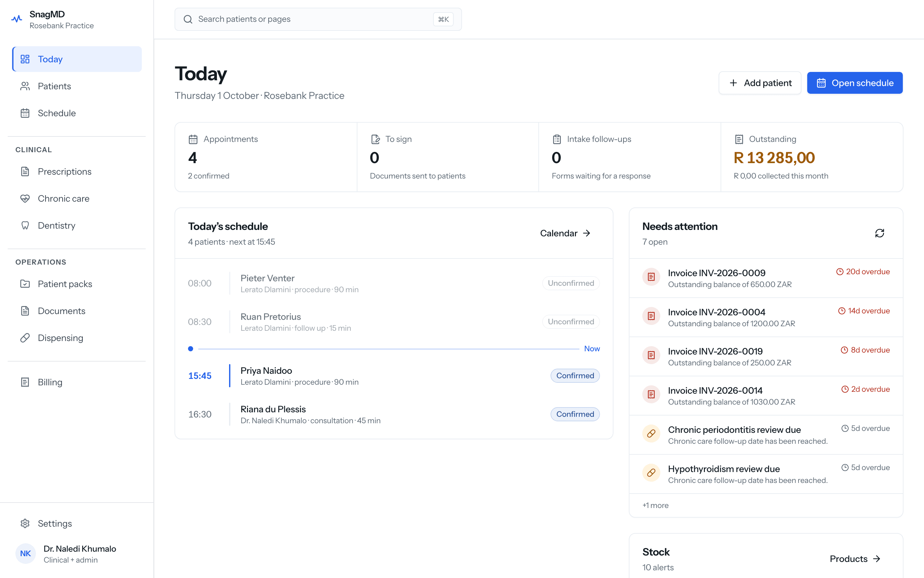Open Schedule from the sidebar
The width and height of the screenshot is (924, 578).
pyautogui.click(x=77, y=113)
